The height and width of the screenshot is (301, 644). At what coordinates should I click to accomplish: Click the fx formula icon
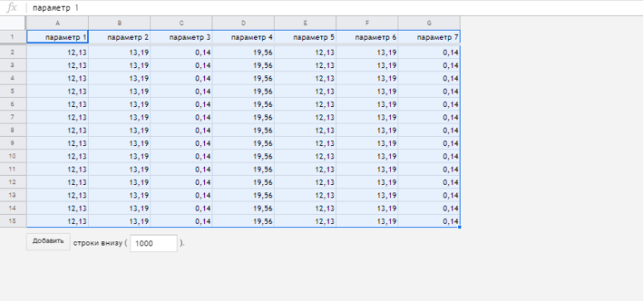tap(12, 7)
